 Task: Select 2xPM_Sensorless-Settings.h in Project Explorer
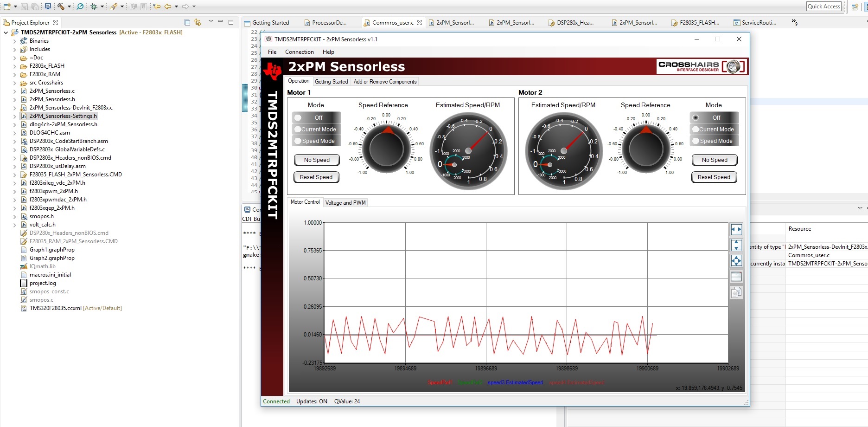tap(63, 116)
